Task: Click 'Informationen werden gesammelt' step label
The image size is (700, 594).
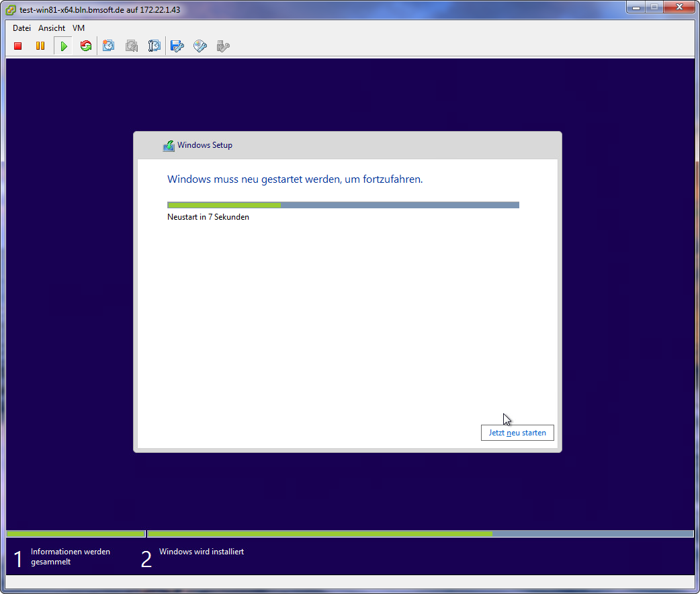Action: point(71,557)
